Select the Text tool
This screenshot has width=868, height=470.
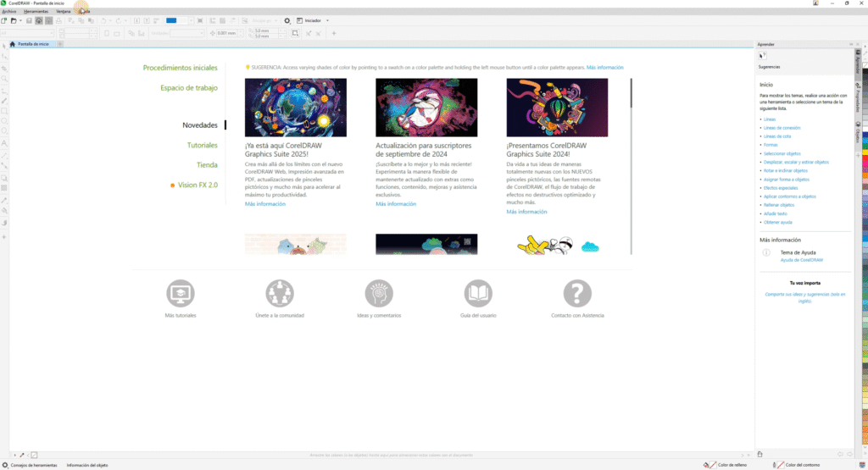(x=4, y=143)
